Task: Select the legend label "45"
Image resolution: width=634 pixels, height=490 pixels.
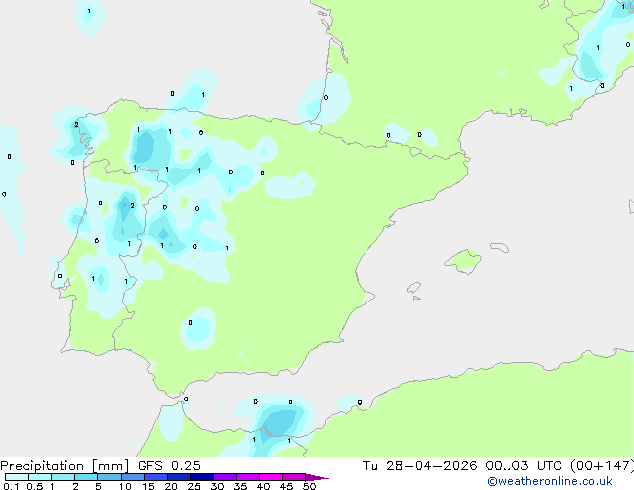Action: (x=286, y=486)
